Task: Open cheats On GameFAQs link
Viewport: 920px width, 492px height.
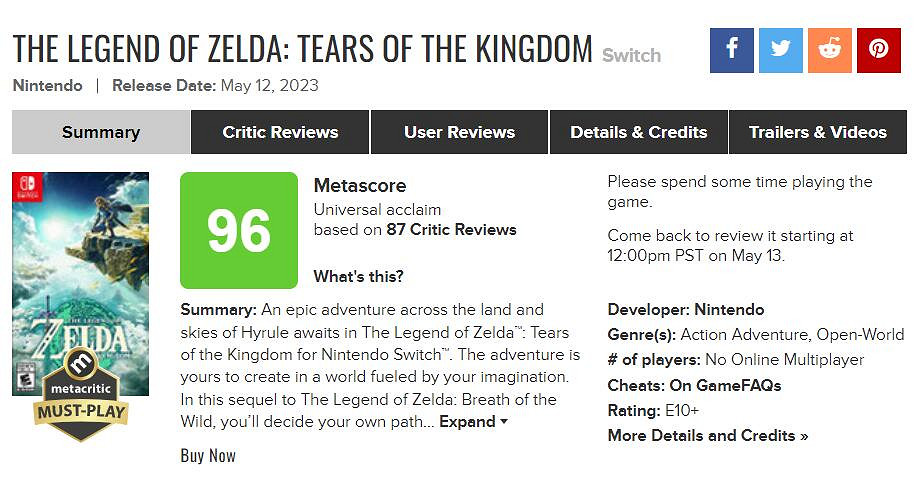Action: [x=724, y=385]
